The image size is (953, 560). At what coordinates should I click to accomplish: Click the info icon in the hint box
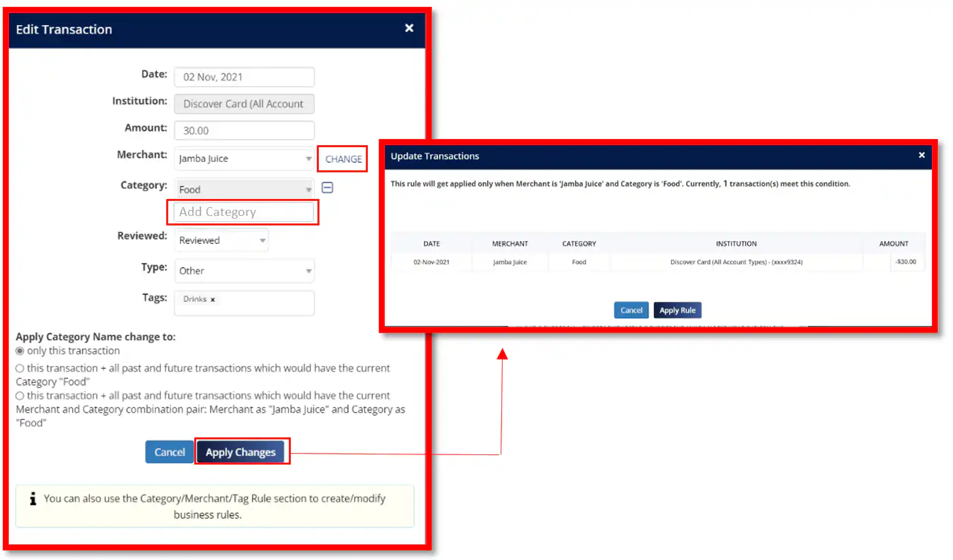click(x=33, y=499)
